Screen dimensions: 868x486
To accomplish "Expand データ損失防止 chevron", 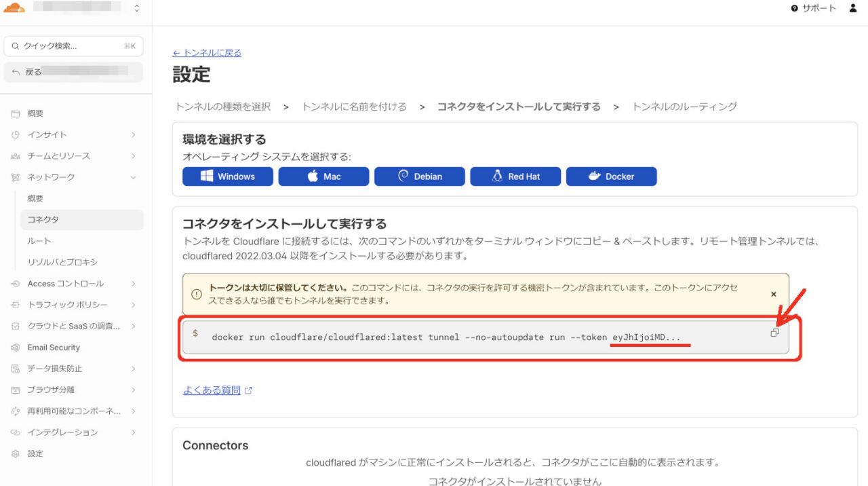I will 133,369.
